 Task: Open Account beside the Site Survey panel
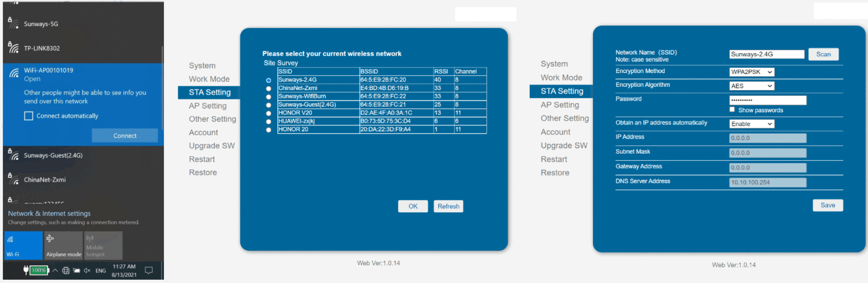pos(204,132)
